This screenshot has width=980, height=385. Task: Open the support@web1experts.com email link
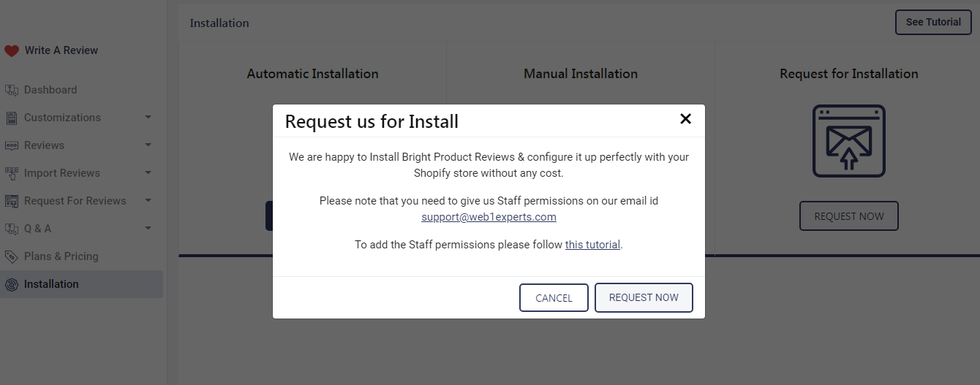[x=489, y=217]
